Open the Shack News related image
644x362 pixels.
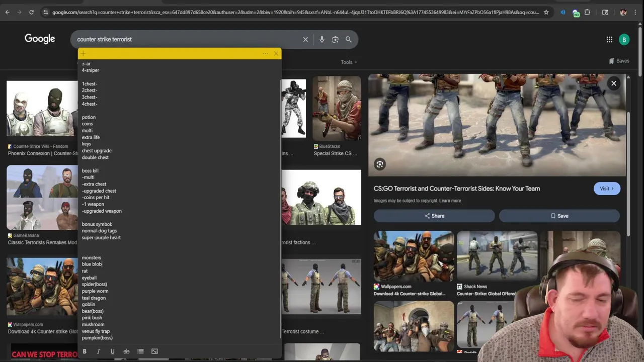click(x=497, y=256)
